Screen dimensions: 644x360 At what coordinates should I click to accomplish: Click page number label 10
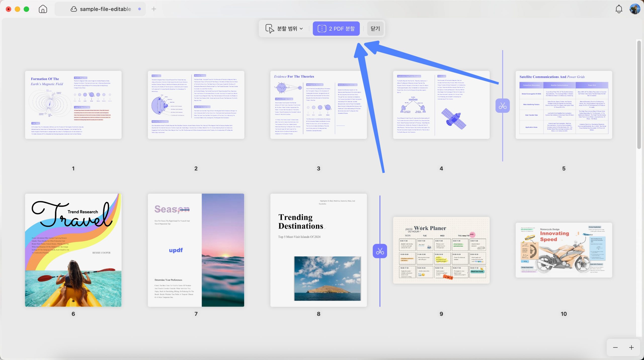(x=564, y=314)
